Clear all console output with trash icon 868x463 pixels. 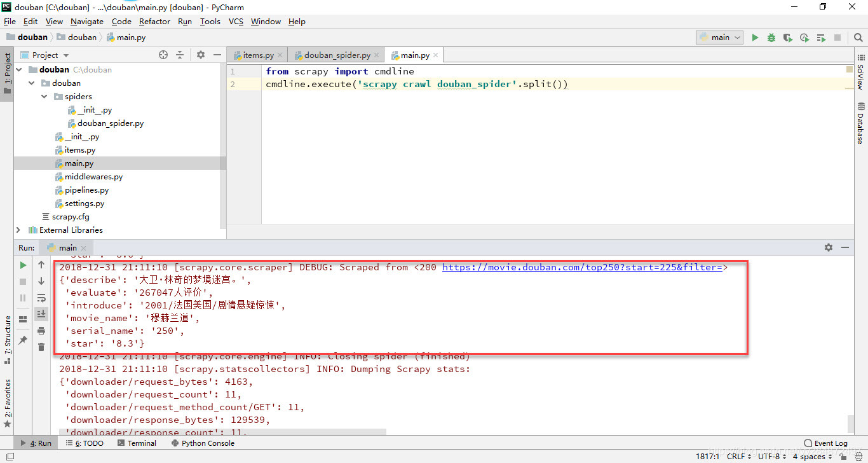point(41,347)
